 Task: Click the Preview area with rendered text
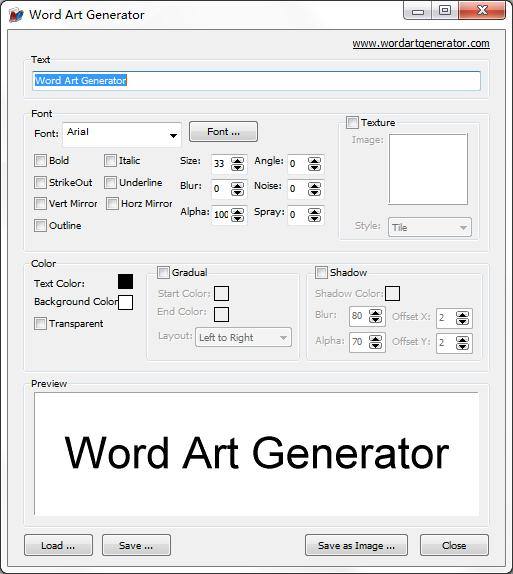[x=256, y=454]
